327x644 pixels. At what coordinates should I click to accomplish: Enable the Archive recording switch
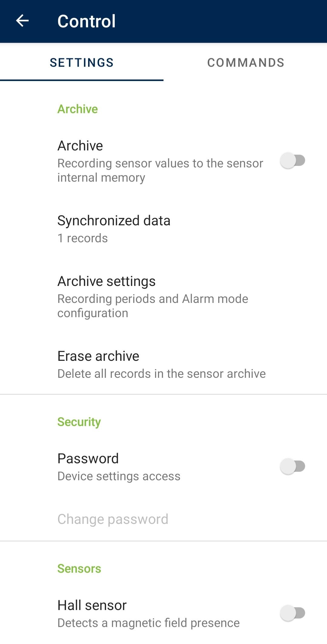[x=292, y=160]
